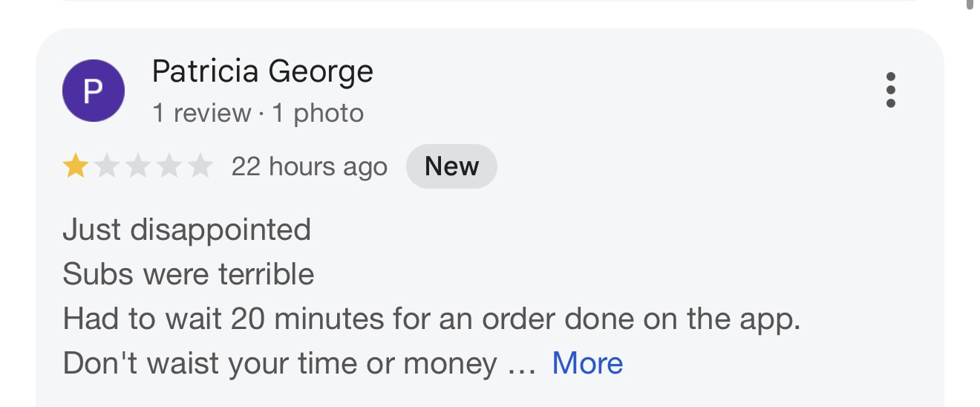Click the purple "P" profile avatar

(x=93, y=91)
